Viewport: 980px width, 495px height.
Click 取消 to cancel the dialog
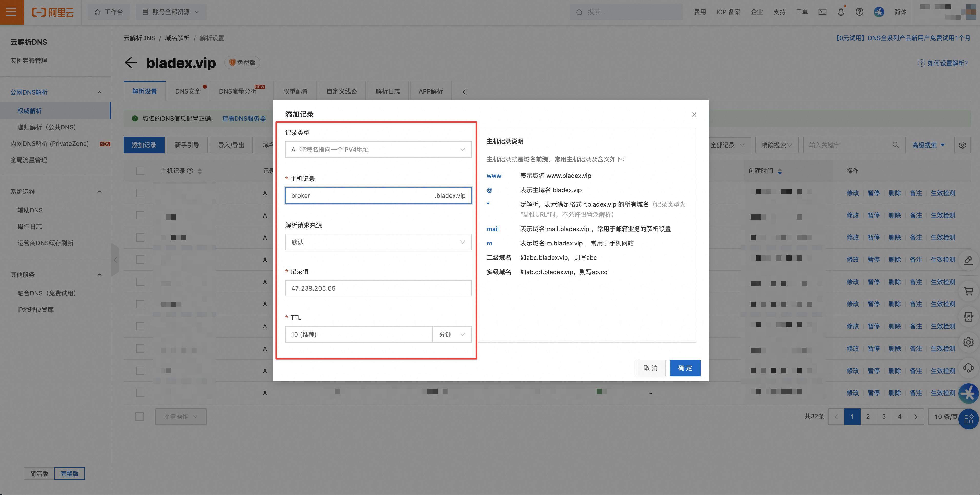click(651, 368)
